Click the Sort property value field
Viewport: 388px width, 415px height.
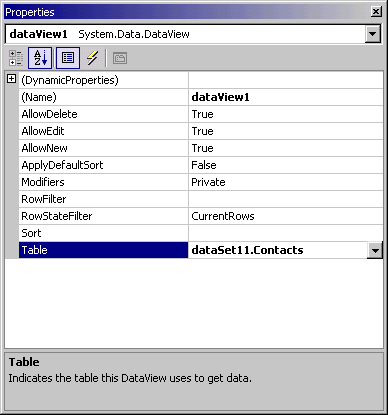(286, 233)
